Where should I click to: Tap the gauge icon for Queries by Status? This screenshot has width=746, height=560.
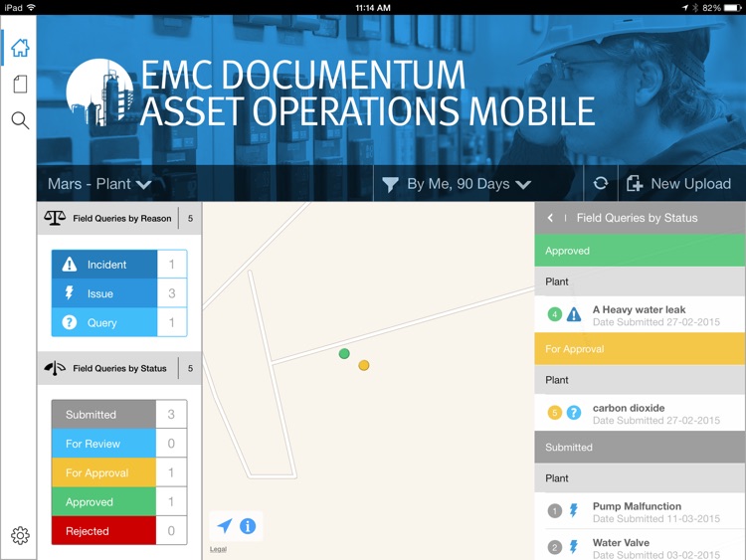[55, 368]
